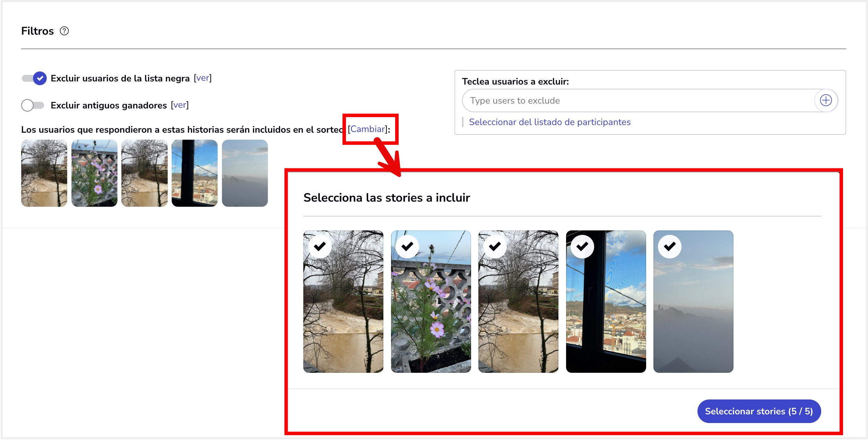Click the 'Type users to exclude' field
Image resolution: width=868 pixels, height=440 pixels.
coord(624,100)
